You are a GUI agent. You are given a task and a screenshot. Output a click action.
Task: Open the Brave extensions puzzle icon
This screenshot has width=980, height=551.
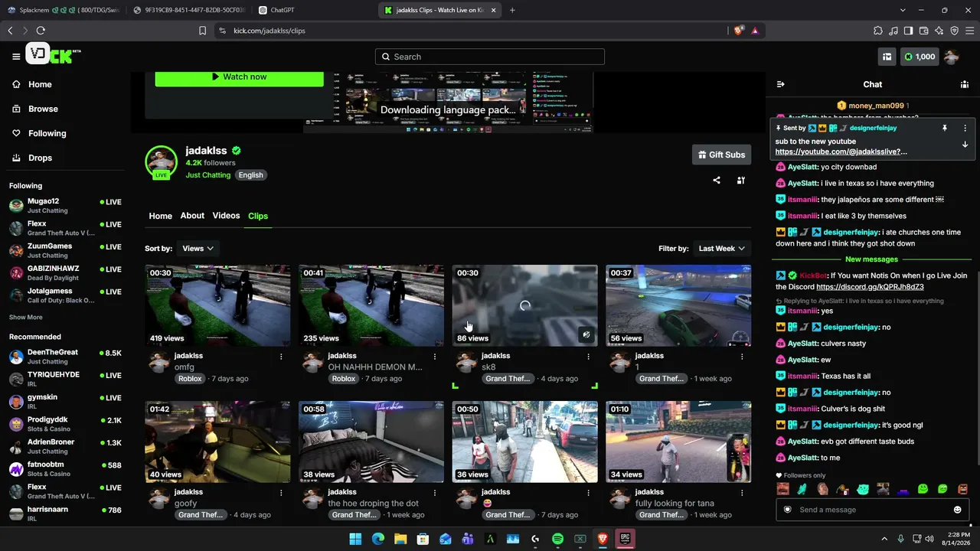878,31
